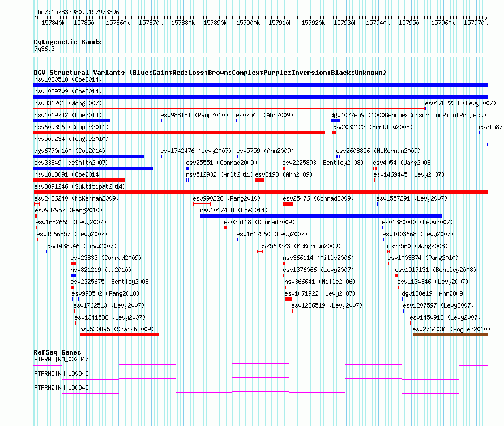
Task: Click the esv5759 (Ahn2009) label
Action: pyautogui.click(x=265, y=151)
